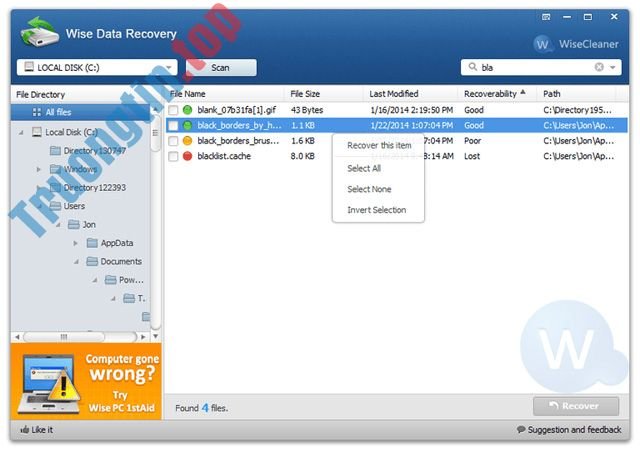Open the Wise PC 1stAid ad banner
Image resolution: width=640 pixels, height=452 pixels.
[86, 381]
